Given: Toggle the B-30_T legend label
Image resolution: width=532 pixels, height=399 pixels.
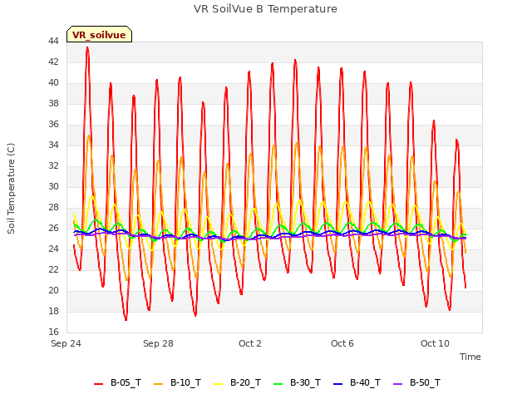Looking at the screenshot, I should pos(305,382).
